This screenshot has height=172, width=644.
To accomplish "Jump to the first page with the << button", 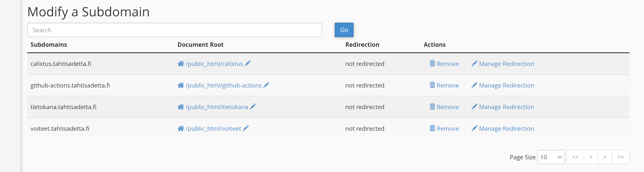I will point(575,157).
